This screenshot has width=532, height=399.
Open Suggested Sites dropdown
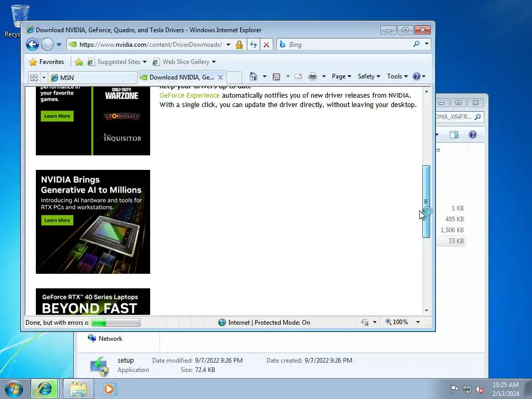(x=117, y=62)
